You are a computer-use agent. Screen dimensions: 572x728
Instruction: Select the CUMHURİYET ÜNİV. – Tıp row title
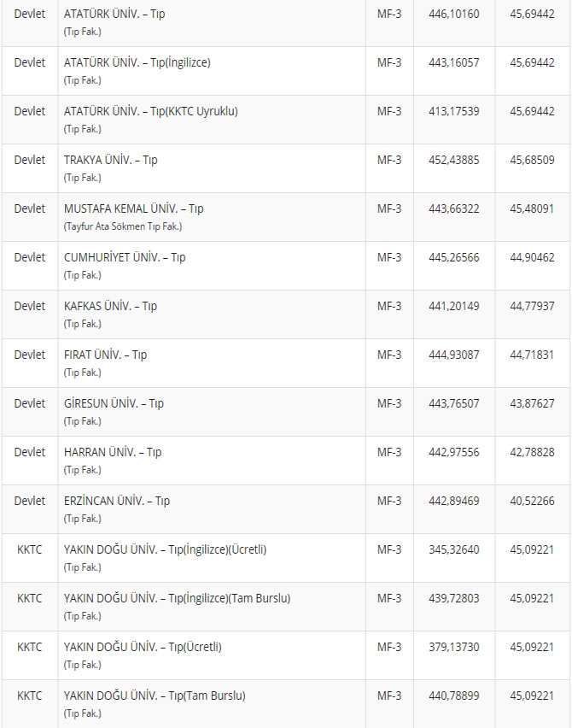pos(125,257)
